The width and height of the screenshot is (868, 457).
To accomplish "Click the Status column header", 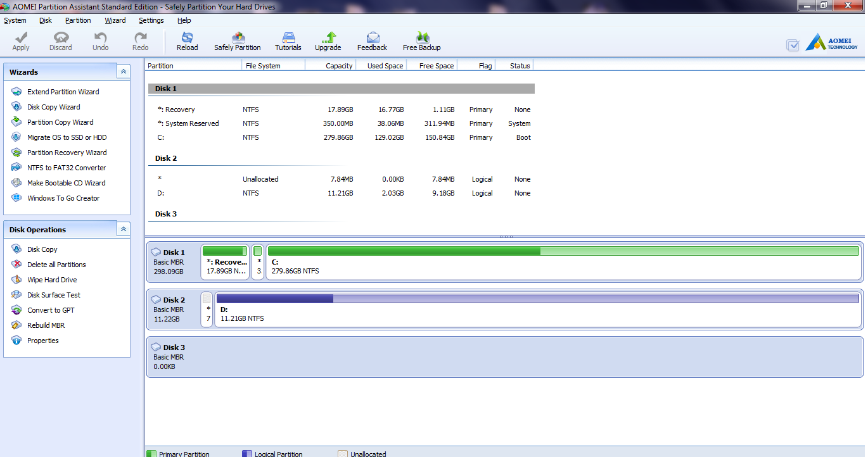I will coord(514,66).
